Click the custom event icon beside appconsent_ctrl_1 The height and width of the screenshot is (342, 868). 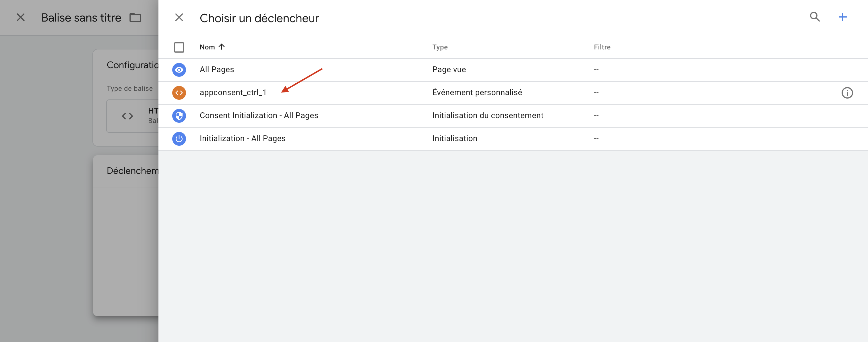point(179,93)
